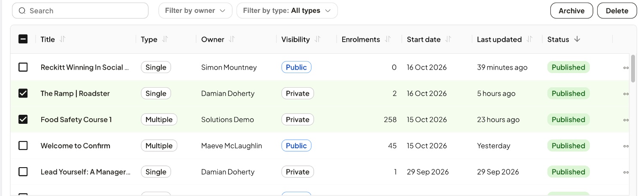The width and height of the screenshot is (644, 196).
Task: Click start date 29 Sep 2026
Action: click(x=428, y=172)
